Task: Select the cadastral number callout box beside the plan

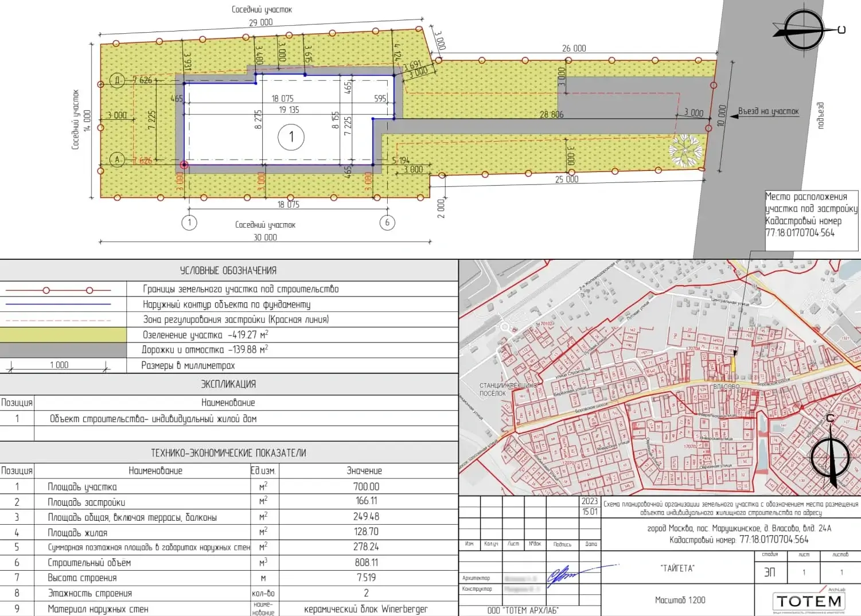Action: click(x=811, y=221)
